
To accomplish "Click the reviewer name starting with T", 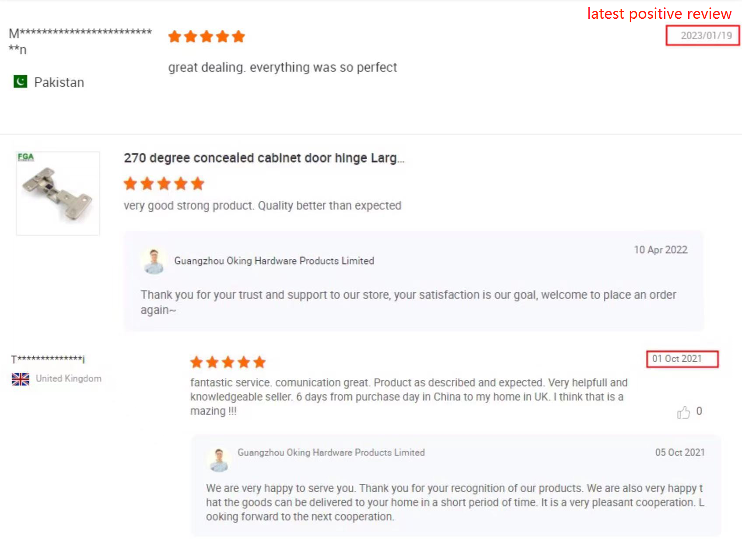I will point(48,359).
